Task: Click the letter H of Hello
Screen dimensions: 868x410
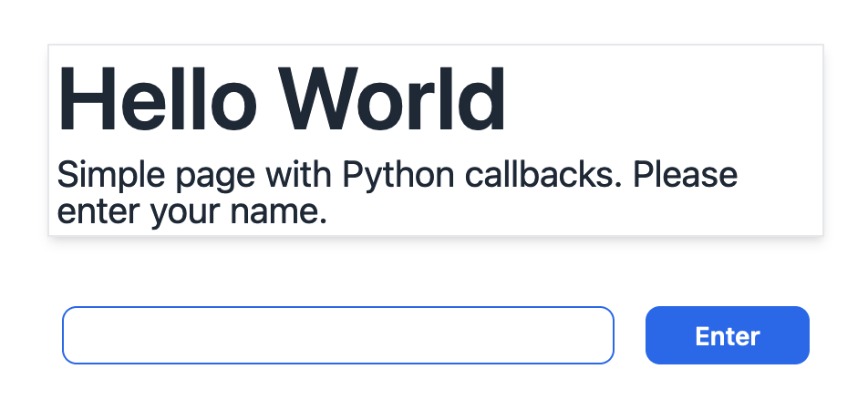Action: click(82, 98)
